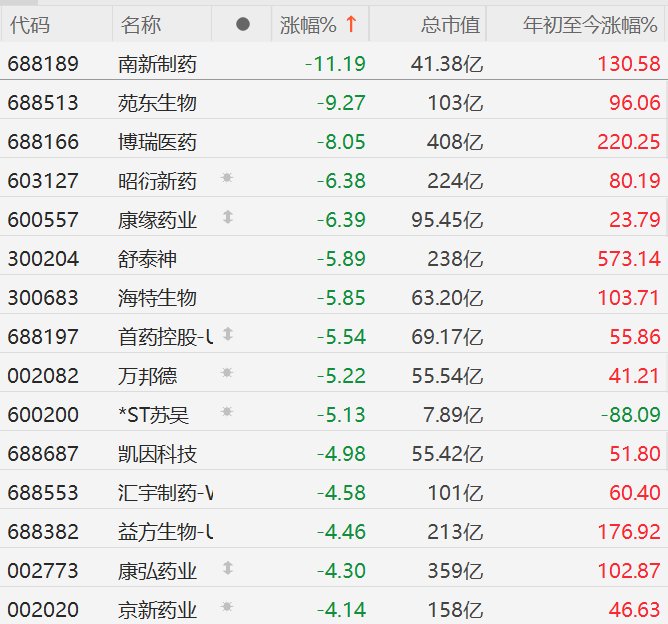Select stock code 688553
The image size is (668, 624).
43,493
